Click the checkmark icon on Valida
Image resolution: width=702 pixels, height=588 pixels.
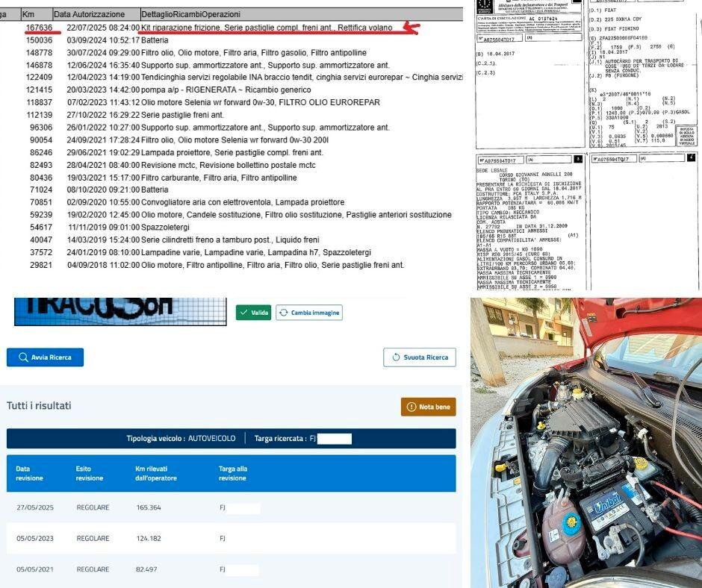(243, 313)
